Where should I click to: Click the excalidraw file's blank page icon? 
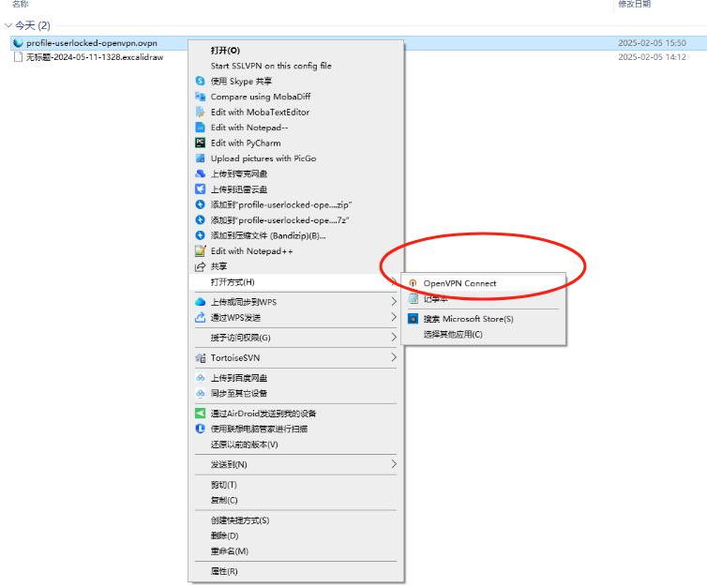pos(18,57)
